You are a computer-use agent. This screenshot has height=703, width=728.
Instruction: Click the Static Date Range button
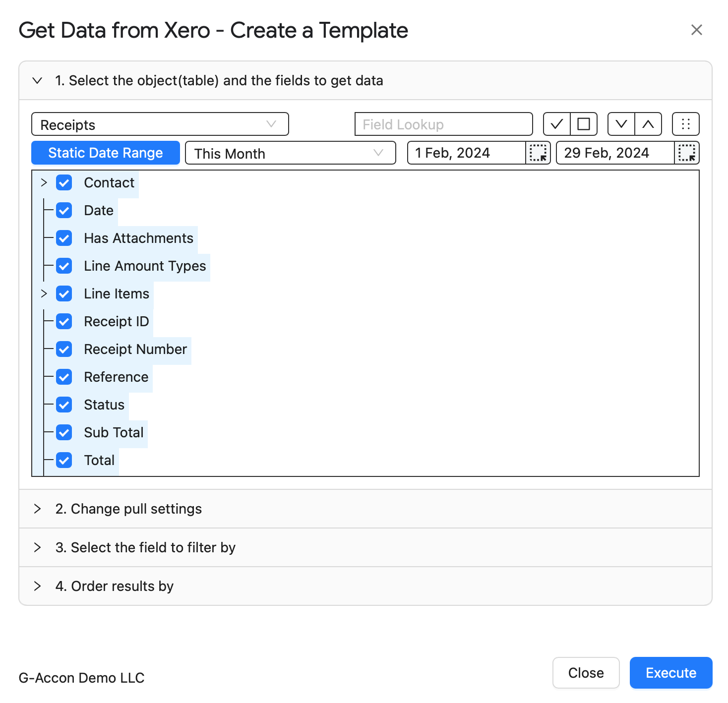(x=106, y=153)
